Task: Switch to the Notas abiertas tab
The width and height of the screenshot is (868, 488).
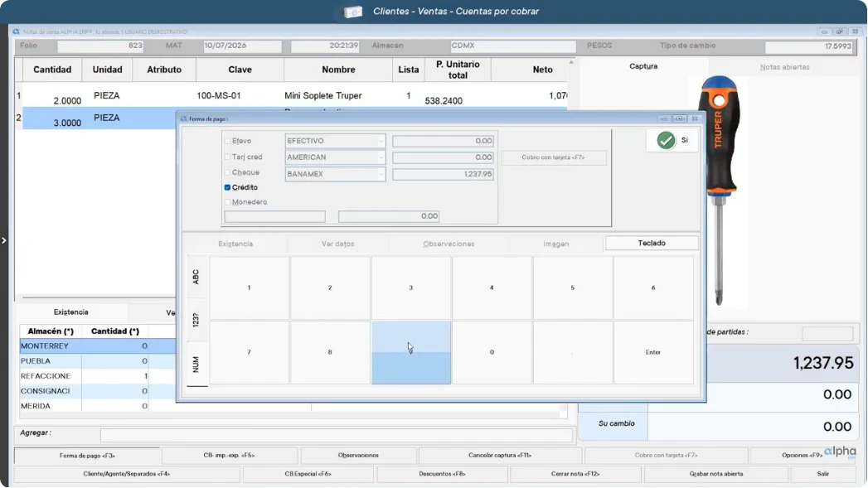Action: tap(784, 67)
